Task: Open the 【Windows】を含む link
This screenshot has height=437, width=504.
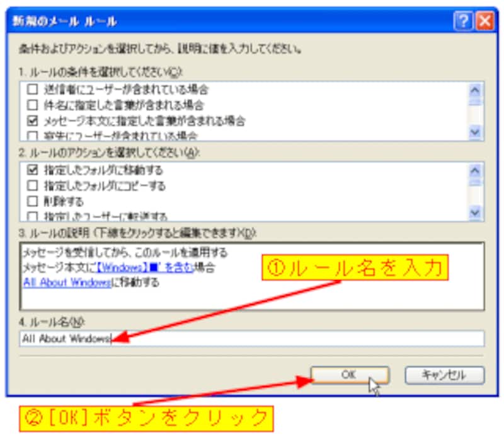Action: pyautogui.click(x=145, y=268)
